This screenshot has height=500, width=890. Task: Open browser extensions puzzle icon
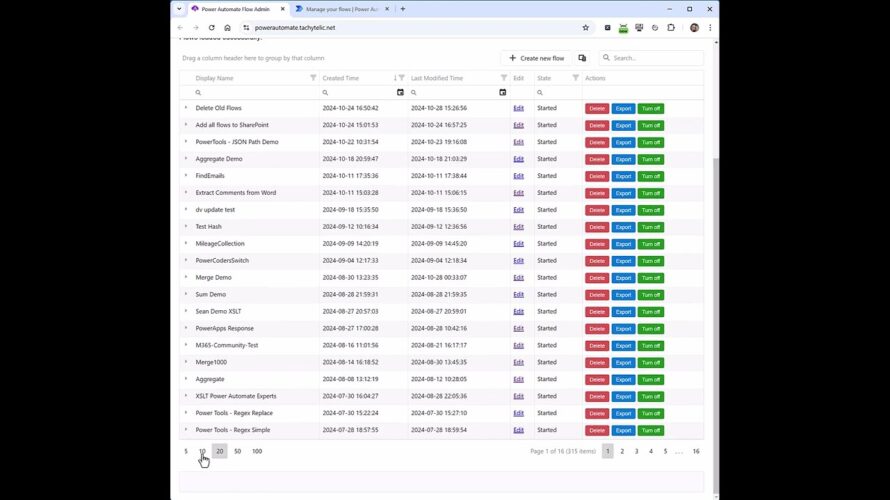click(671, 27)
